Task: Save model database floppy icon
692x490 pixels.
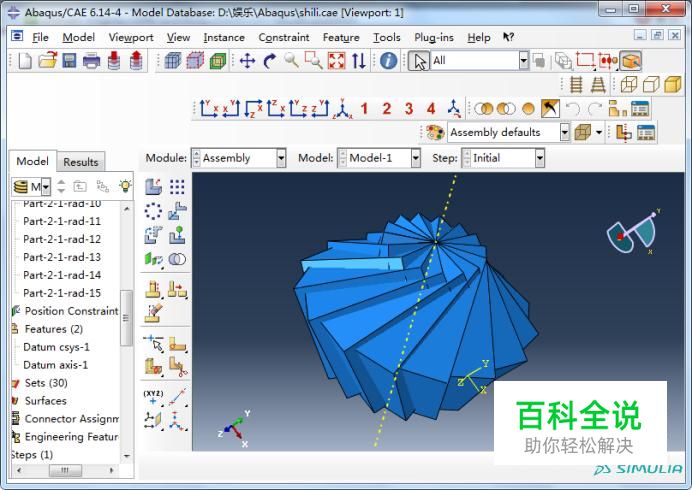Action: [x=69, y=60]
